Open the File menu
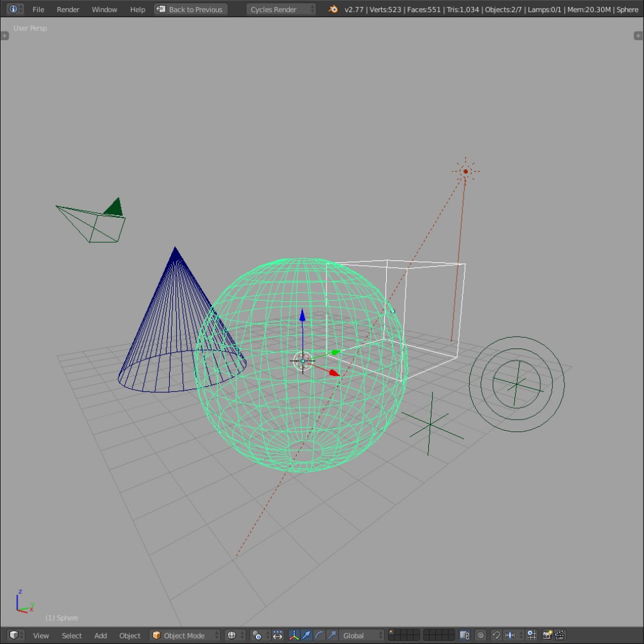 point(38,9)
